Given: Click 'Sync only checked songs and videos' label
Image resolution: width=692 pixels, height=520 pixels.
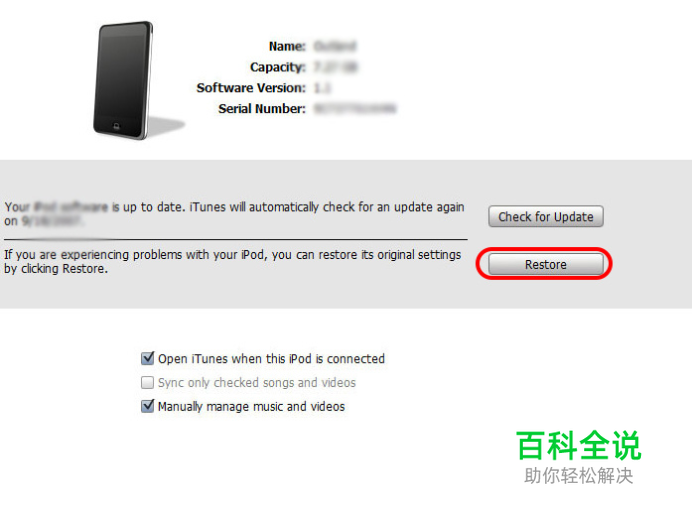Looking at the screenshot, I should point(257,382).
